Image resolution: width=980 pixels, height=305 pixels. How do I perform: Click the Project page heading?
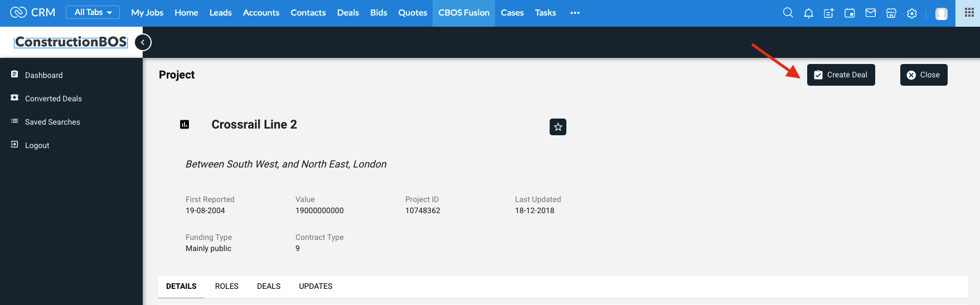pyautogui.click(x=177, y=75)
